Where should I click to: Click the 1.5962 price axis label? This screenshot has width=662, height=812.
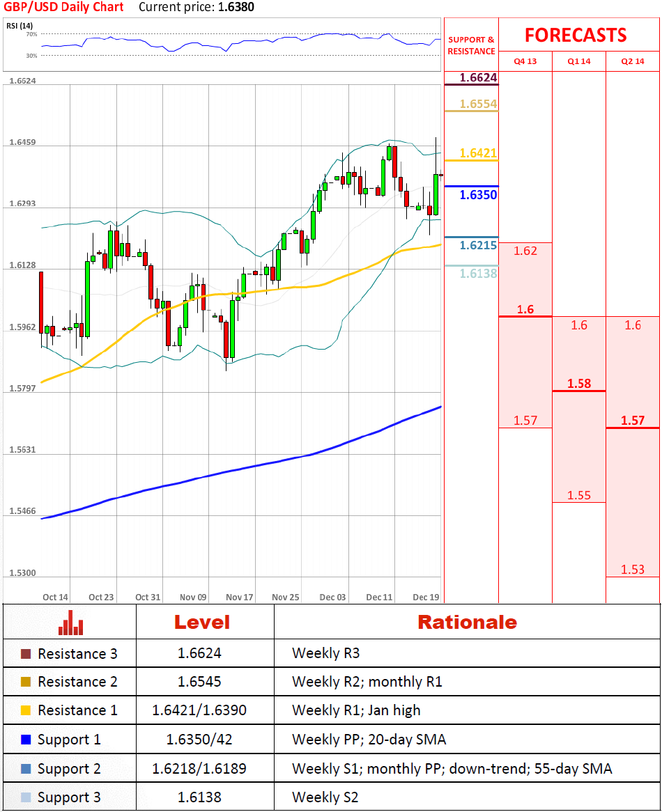point(23,327)
